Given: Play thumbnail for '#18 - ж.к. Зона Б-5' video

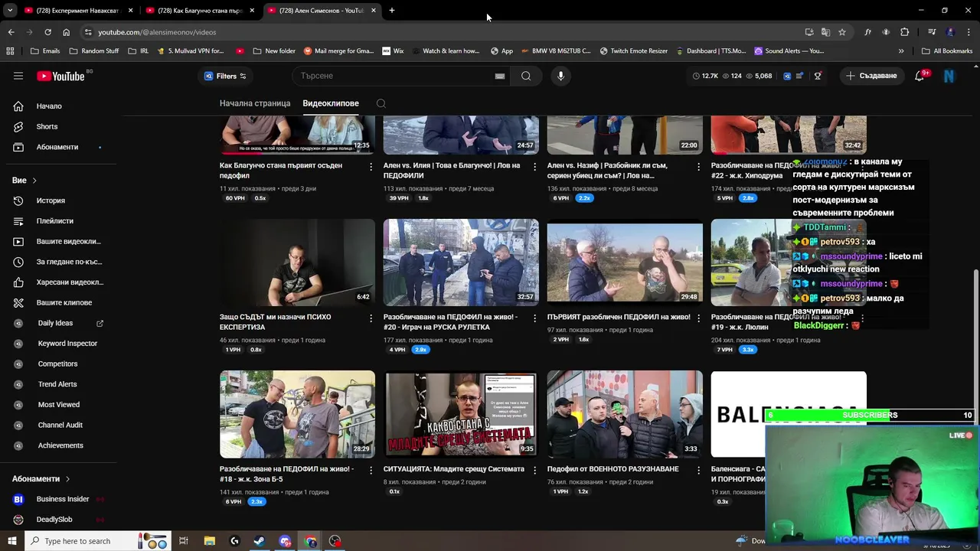Looking at the screenshot, I should 297,414.
